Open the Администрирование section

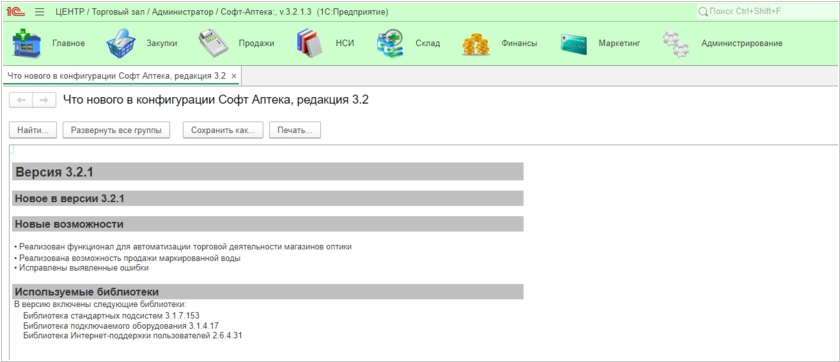pos(742,43)
